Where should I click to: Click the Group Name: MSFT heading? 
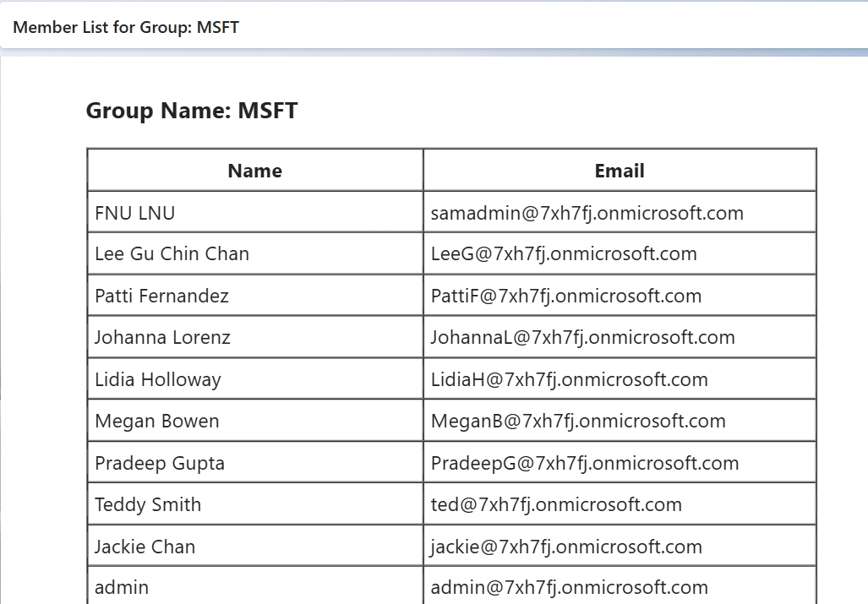click(x=192, y=111)
